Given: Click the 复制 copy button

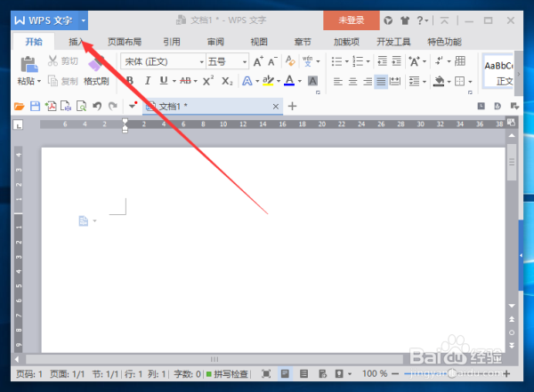Looking at the screenshot, I should [x=62, y=81].
